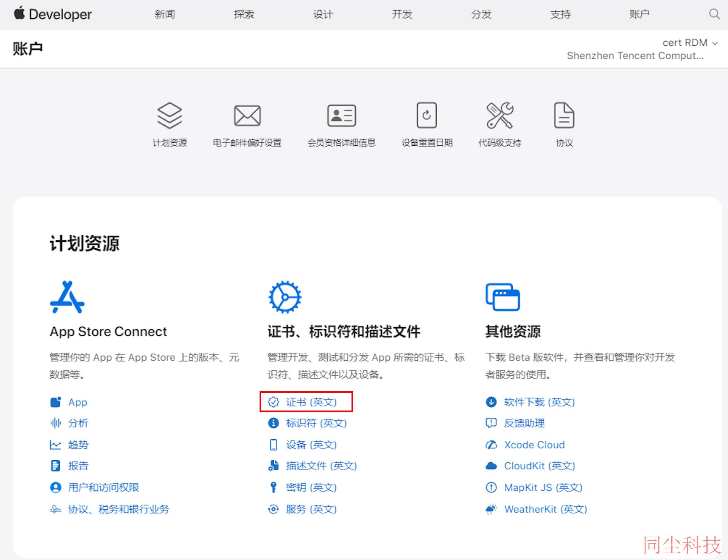Screen dimensions: 728x560
Task: Open the 用户和访问权限 link
Action: click(x=104, y=487)
